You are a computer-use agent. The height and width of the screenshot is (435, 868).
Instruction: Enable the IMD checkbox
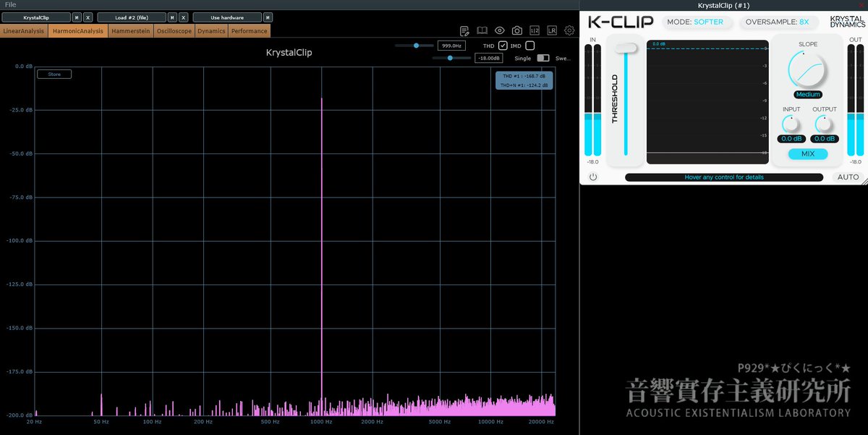pyautogui.click(x=529, y=46)
